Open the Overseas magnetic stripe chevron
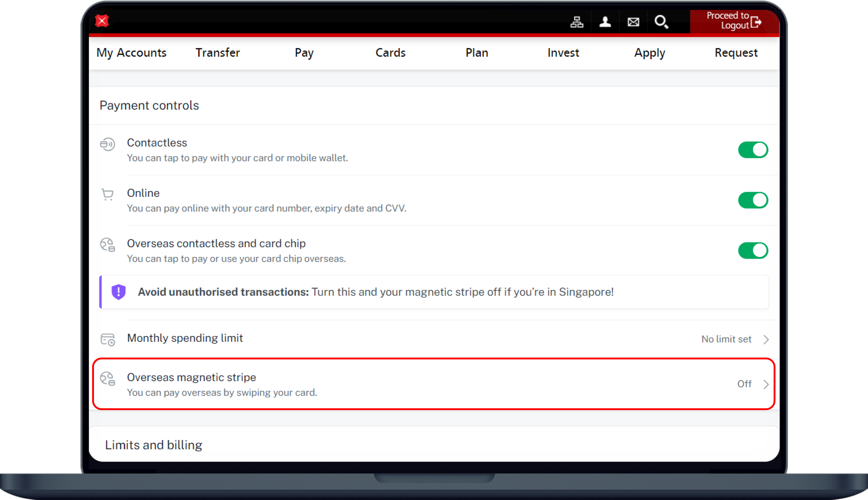868x500 pixels. (766, 384)
